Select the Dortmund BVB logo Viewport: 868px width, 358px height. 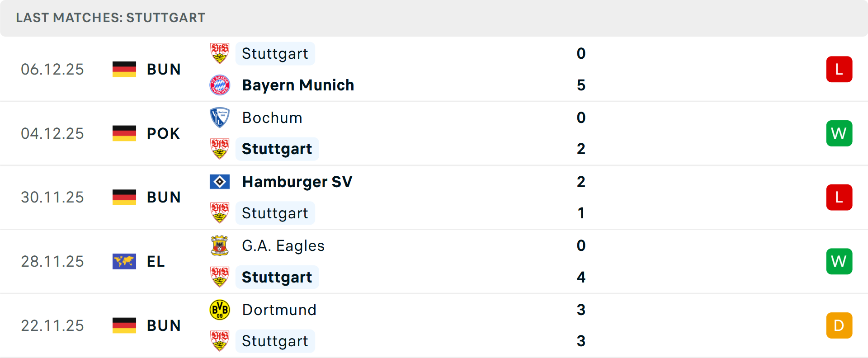pos(220,310)
